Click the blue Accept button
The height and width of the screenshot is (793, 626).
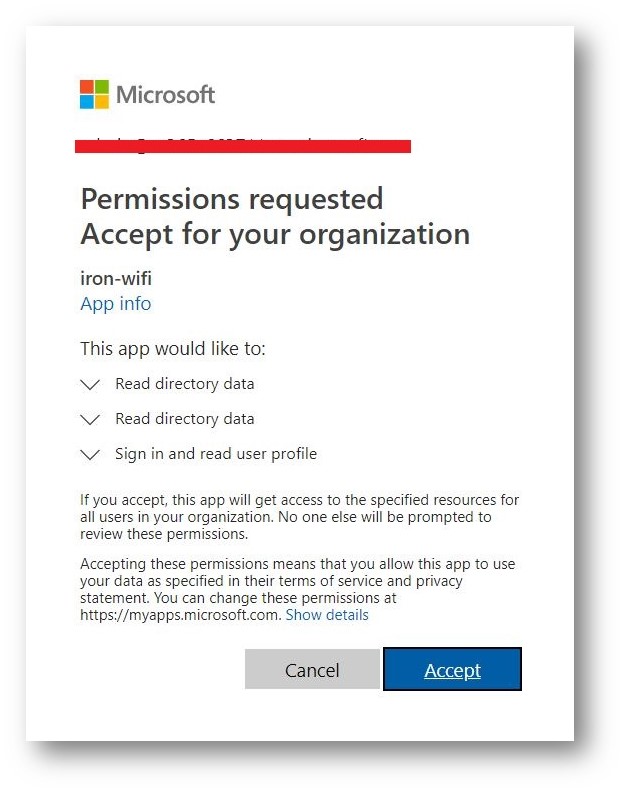click(x=453, y=670)
